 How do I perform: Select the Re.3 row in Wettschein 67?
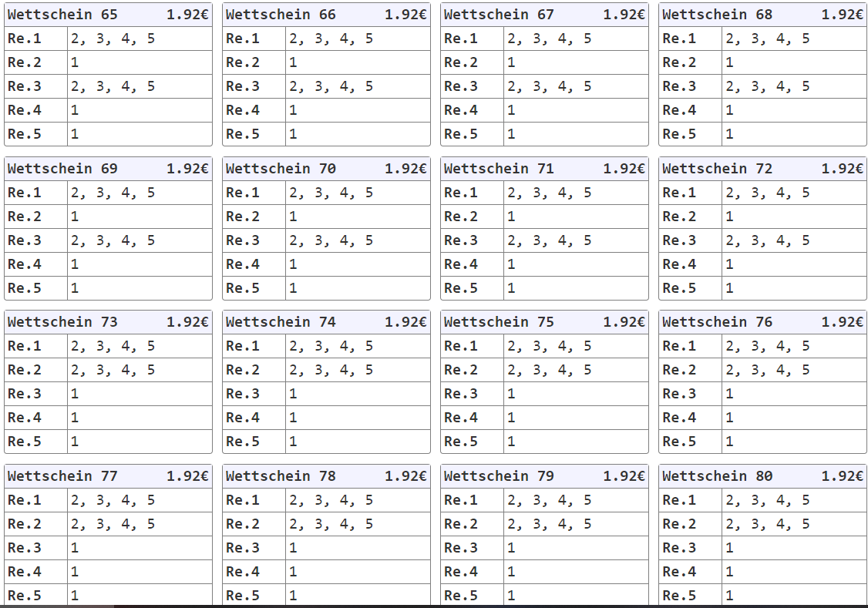coord(544,86)
